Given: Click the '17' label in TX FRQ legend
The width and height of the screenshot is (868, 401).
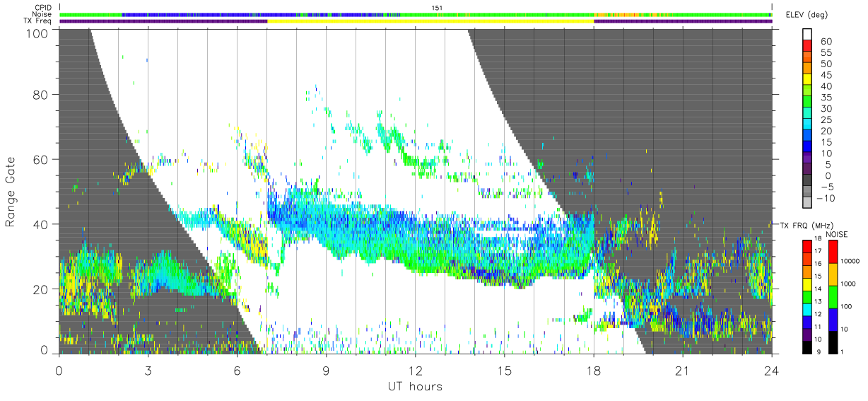Looking at the screenshot, I should [818, 251].
